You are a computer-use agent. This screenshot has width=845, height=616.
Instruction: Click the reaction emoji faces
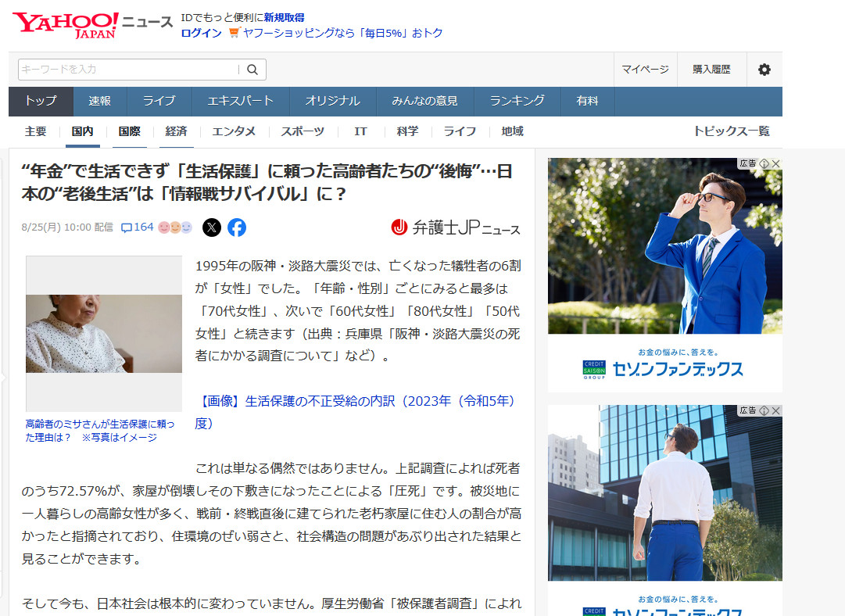pyautogui.click(x=175, y=227)
